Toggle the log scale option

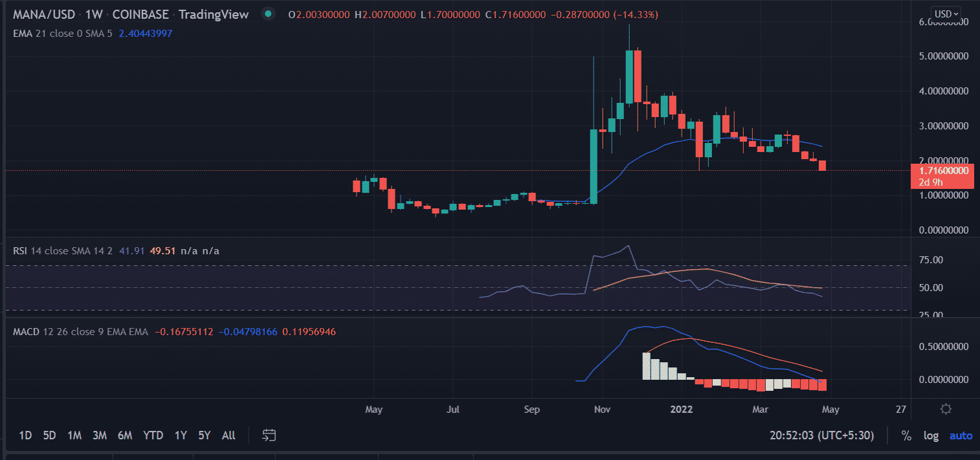coord(931,436)
